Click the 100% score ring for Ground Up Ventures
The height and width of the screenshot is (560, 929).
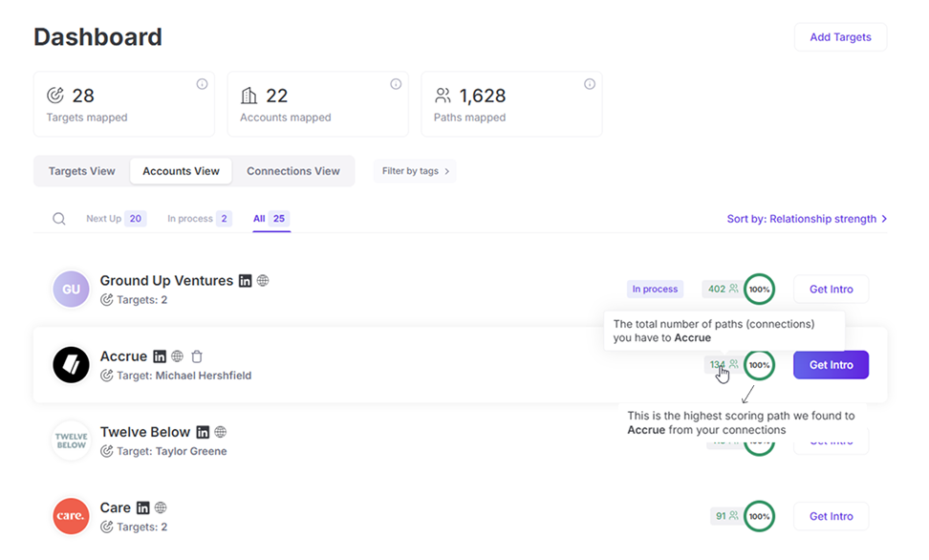coord(759,289)
